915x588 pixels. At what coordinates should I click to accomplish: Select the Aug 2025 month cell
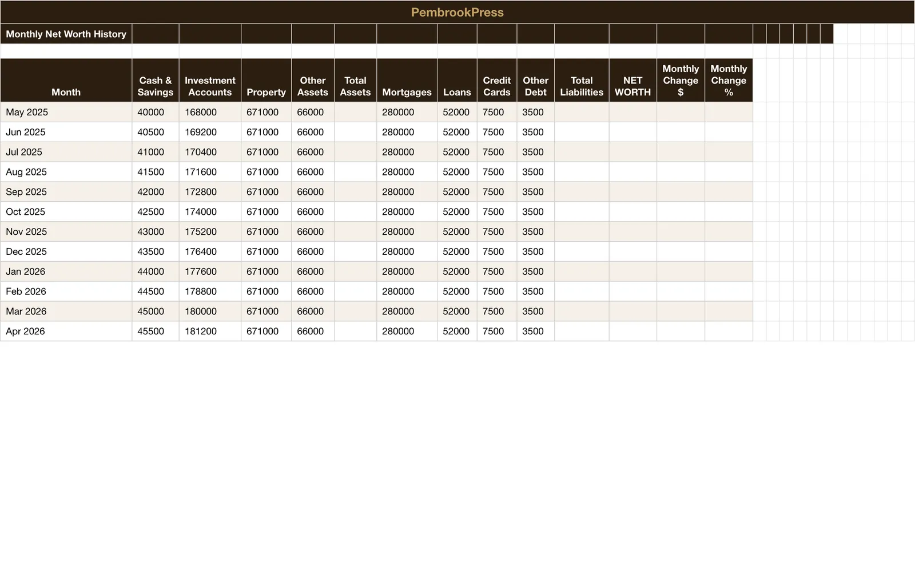tap(66, 172)
